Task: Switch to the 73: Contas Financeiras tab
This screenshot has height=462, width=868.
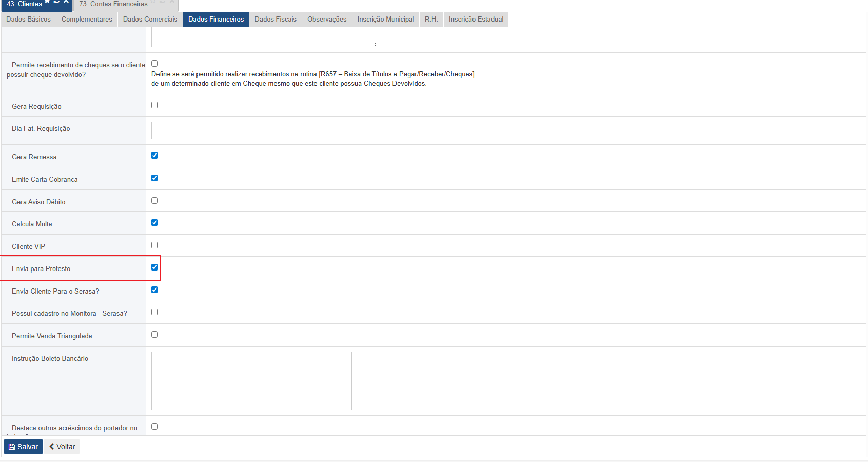Action: tap(113, 4)
